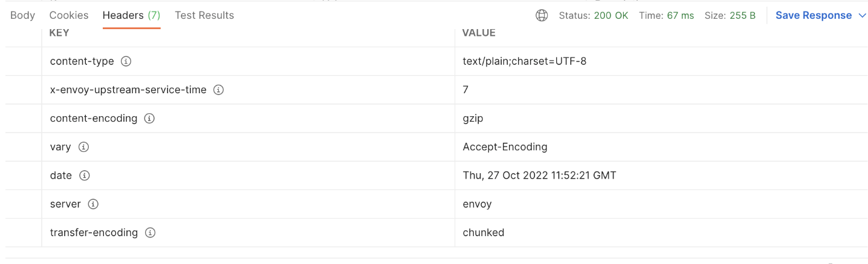Click the globe network icon

(542, 15)
